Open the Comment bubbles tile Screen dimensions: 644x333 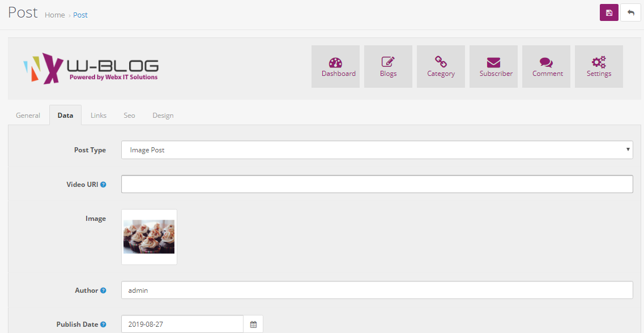point(546,66)
